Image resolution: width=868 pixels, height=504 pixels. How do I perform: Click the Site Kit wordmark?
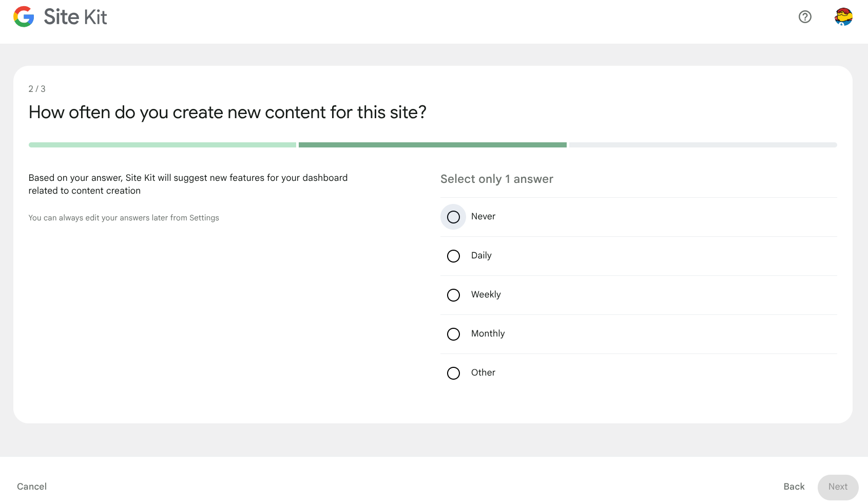click(75, 17)
